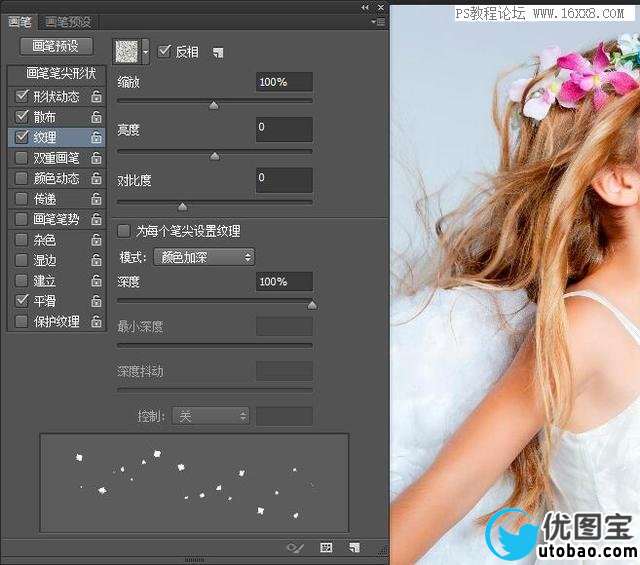Check the 传递 option
Viewport: 640px width, 565px height.
(21, 199)
